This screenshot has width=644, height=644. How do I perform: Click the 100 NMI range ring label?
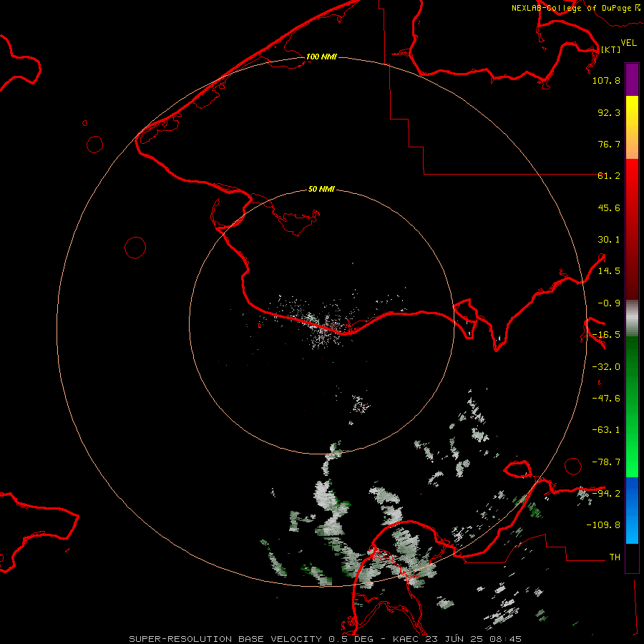click(x=321, y=57)
